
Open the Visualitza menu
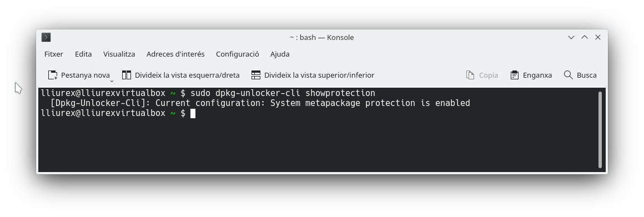119,54
